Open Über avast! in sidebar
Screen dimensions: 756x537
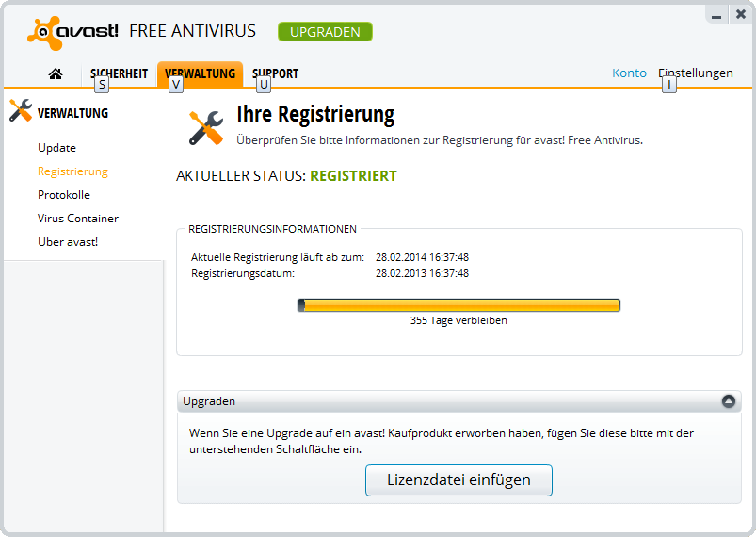68,242
